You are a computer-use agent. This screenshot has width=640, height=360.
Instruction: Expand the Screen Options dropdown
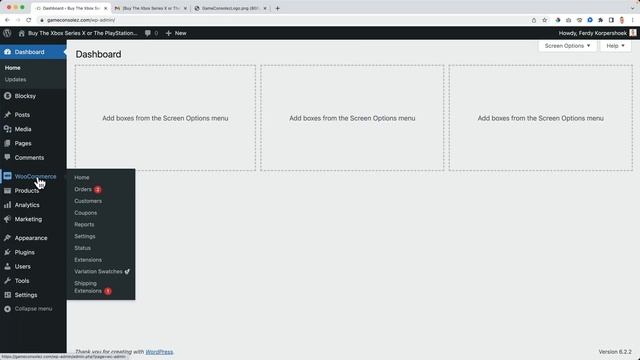point(567,46)
